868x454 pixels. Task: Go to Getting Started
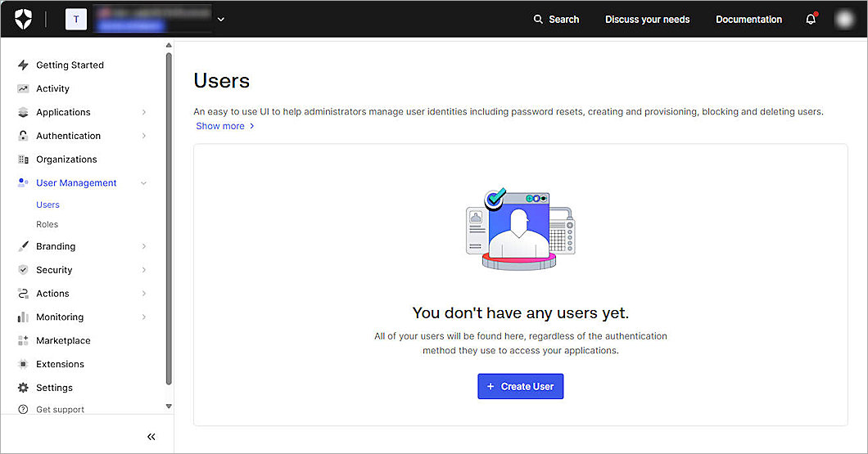tap(70, 65)
